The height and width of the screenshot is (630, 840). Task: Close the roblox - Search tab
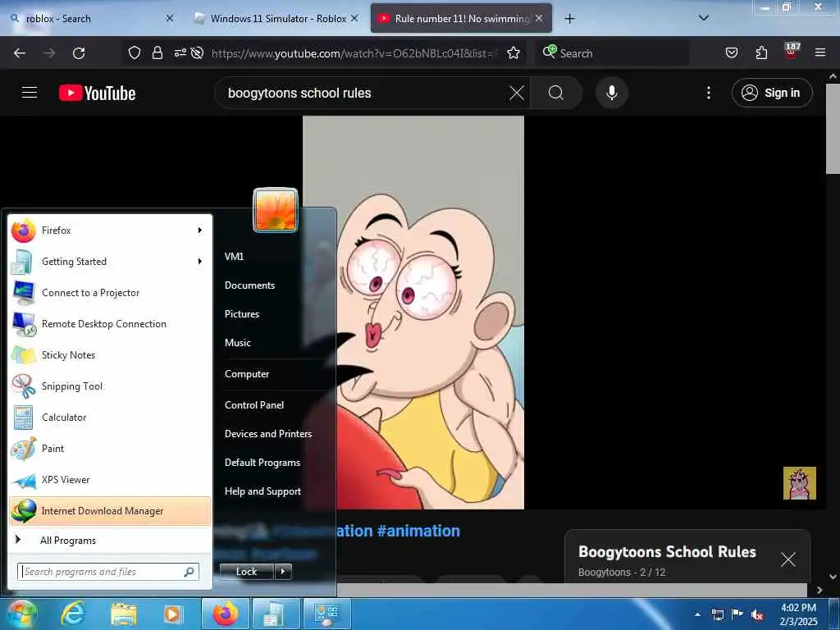pyautogui.click(x=170, y=18)
